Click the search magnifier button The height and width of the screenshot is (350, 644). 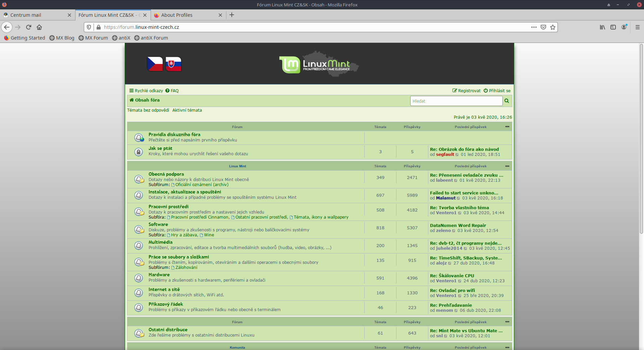[x=507, y=101]
